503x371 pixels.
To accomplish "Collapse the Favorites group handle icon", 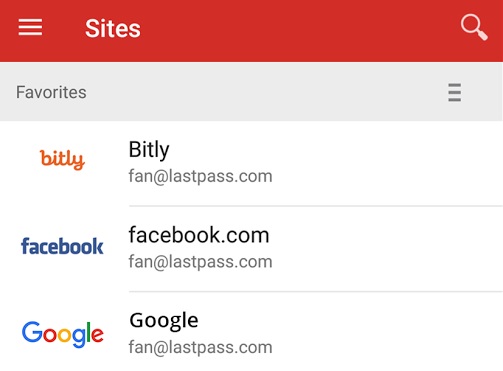I will 455,92.
